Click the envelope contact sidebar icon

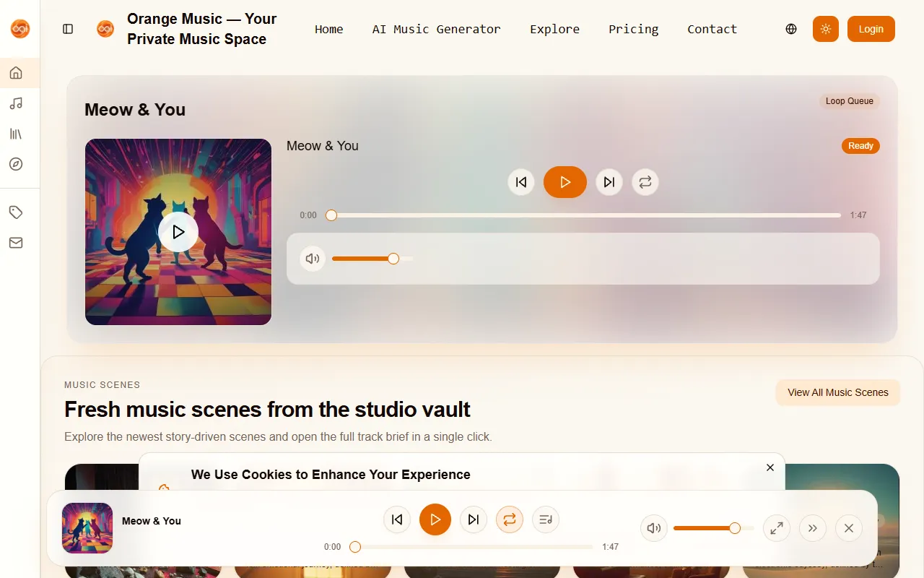(16, 243)
